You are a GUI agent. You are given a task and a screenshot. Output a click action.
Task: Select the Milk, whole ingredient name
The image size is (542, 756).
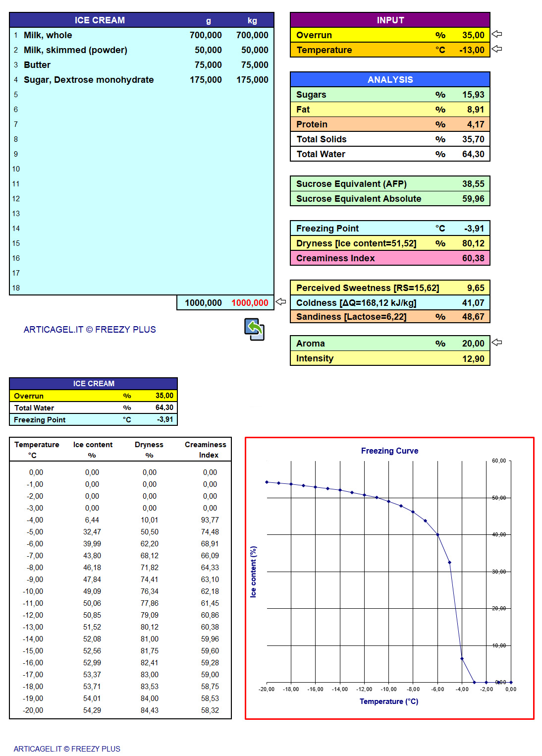[48, 35]
